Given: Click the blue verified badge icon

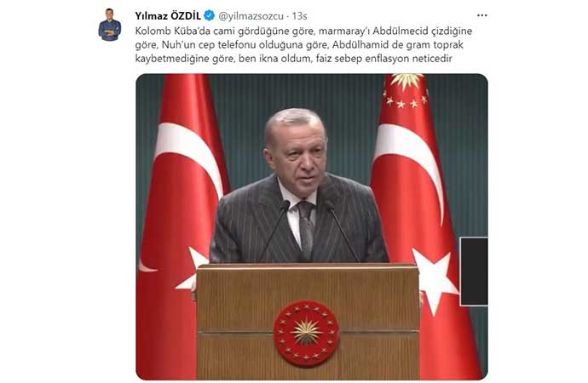Looking at the screenshot, I should (210, 15).
